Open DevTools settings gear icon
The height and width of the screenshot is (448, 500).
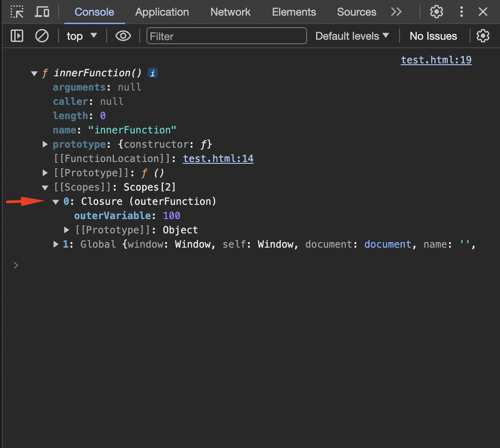(x=436, y=12)
